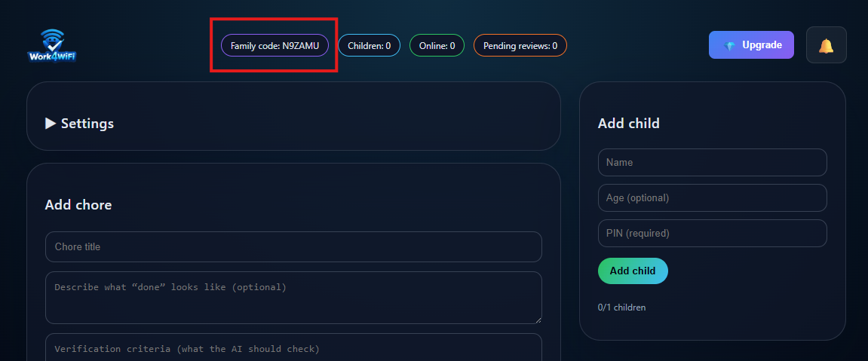
Task: Select the Age (optional) field
Action: [712, 198]
